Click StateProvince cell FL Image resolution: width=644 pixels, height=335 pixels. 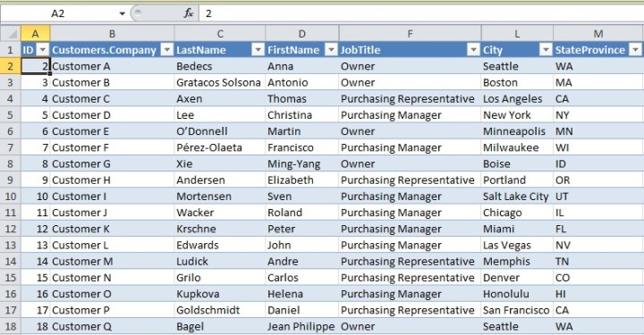coord(598,229)
